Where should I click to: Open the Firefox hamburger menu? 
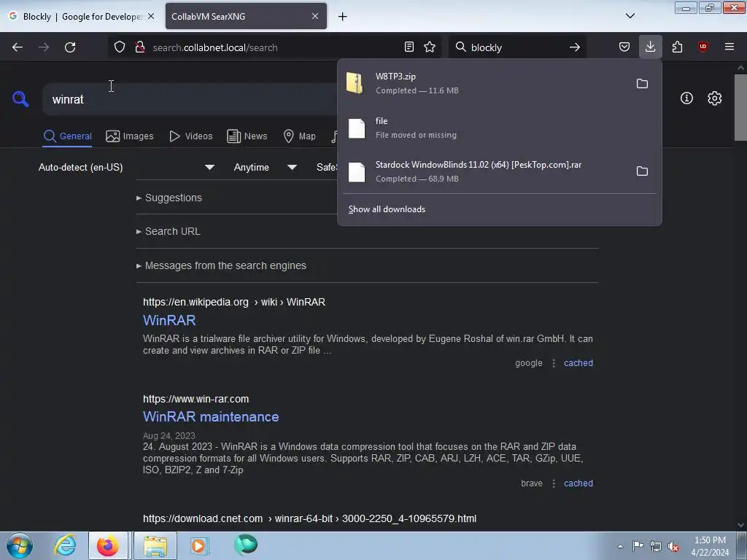click(729, 47)
